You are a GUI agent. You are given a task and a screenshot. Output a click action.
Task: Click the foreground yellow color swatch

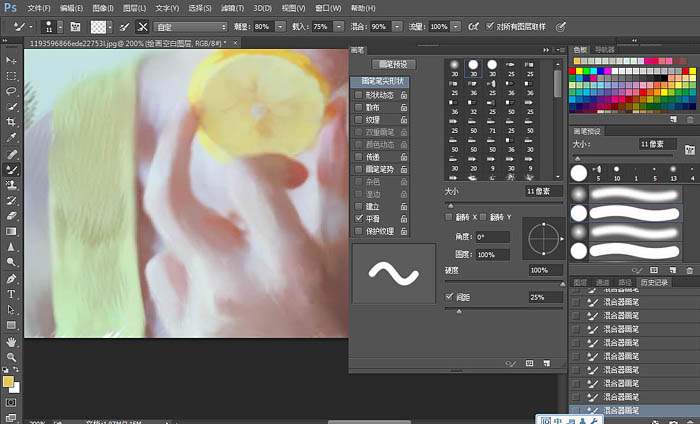(x=8, y=382)
